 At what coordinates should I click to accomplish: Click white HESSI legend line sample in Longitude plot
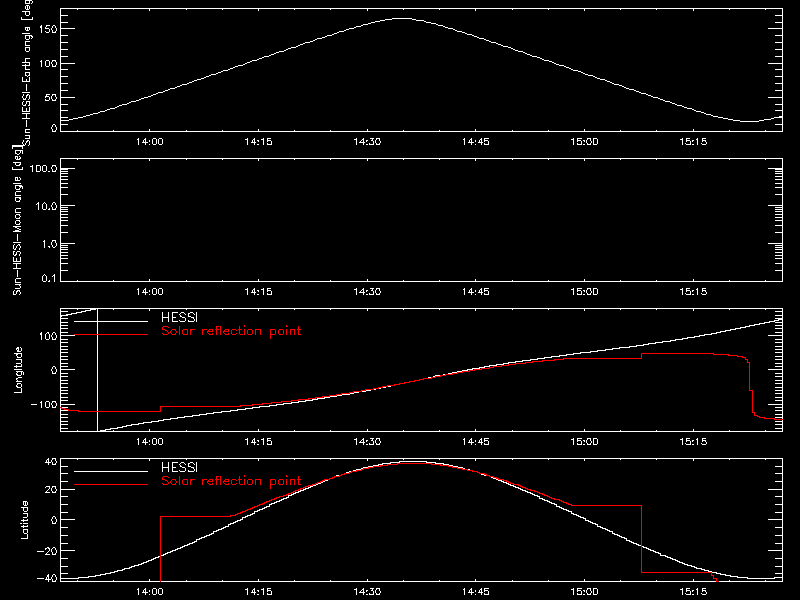(111, 321)
